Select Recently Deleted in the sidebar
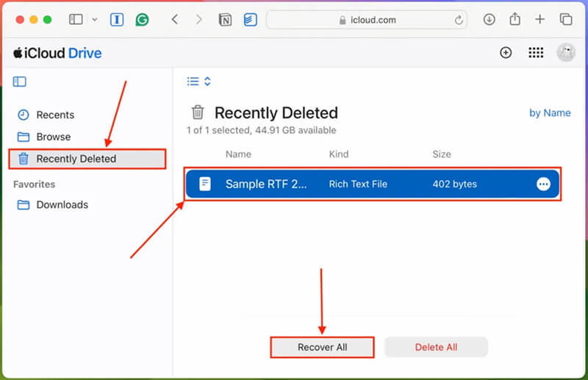This screenshot has height=380, width=588. 87,159
